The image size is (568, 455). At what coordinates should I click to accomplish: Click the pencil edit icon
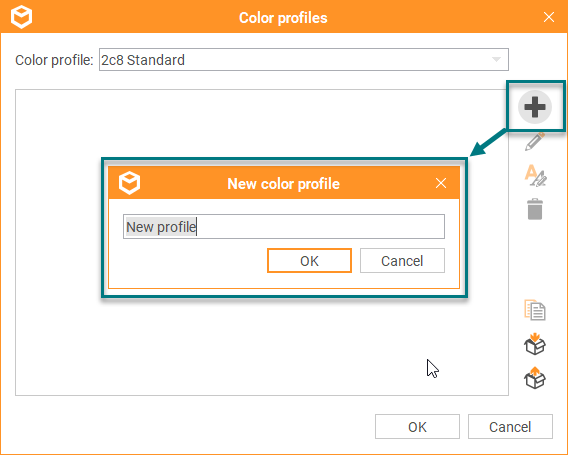pos(535,141)
